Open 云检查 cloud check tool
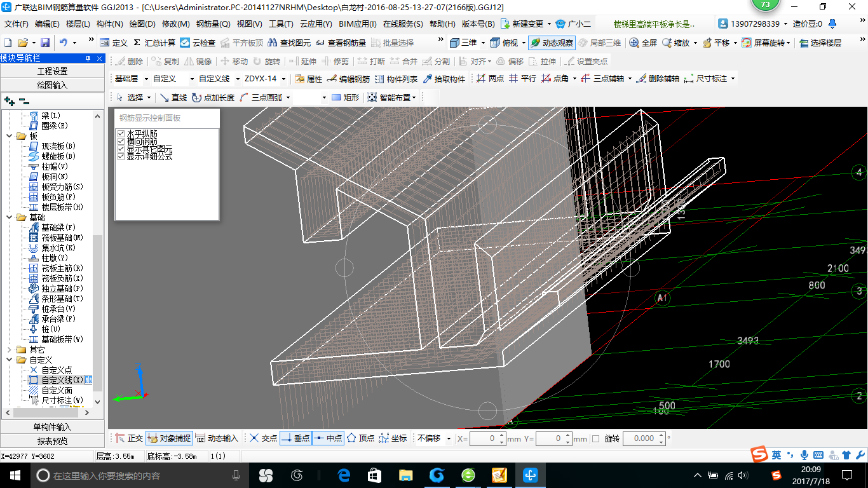The image size is (868, 488). tap(198, 43)
